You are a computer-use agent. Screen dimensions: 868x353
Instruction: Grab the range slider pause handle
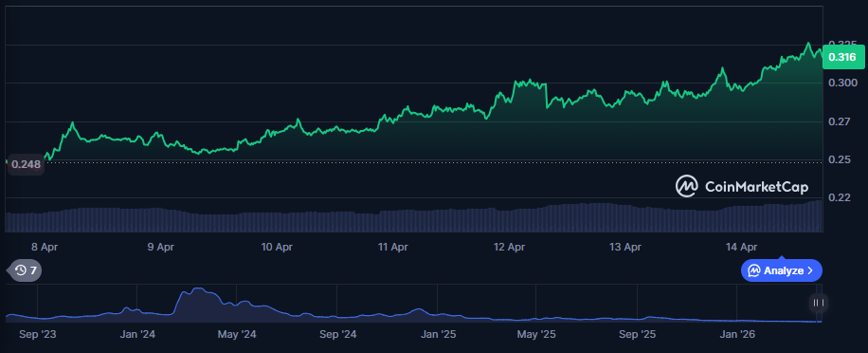[818, 303]
